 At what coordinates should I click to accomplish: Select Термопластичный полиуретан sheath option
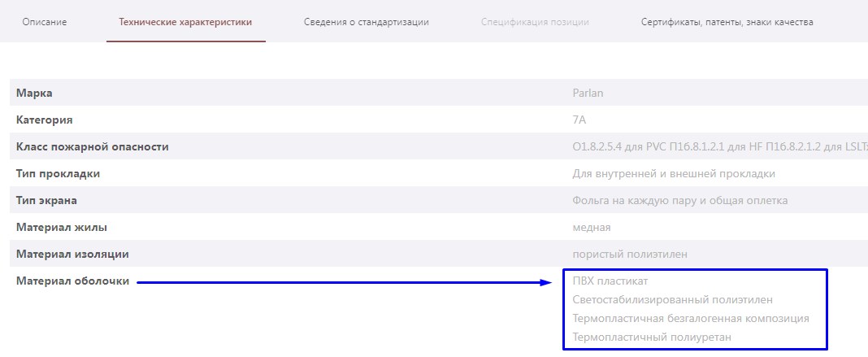pyautogui.click(x=652, y=337)
